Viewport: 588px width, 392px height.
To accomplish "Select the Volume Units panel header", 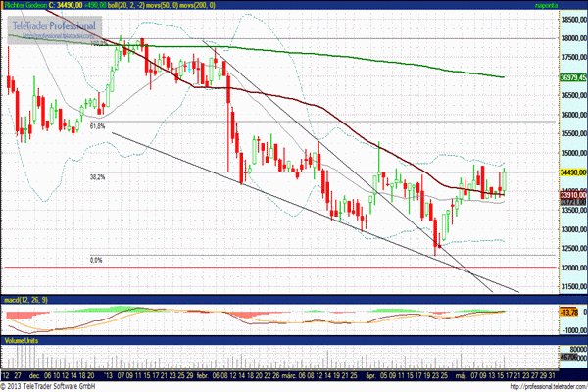I will [22, 341].
